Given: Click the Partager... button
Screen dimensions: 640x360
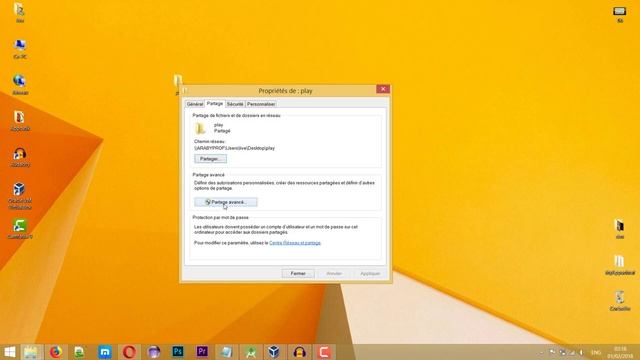Looking at the screenshot, I should click(x=210, y=159).
